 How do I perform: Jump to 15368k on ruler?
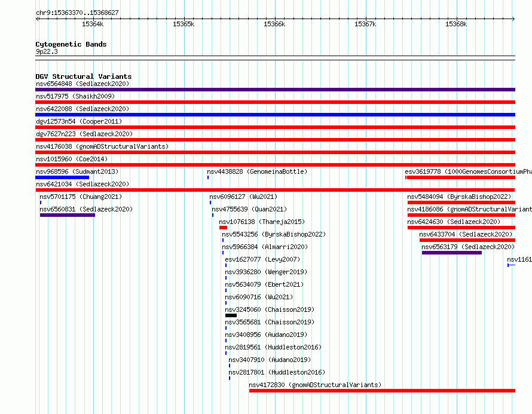[x=456, y=24]
